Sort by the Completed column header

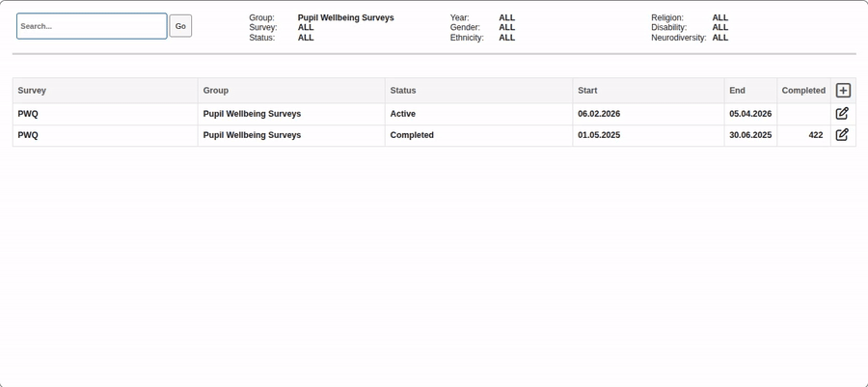pos(803,91)
